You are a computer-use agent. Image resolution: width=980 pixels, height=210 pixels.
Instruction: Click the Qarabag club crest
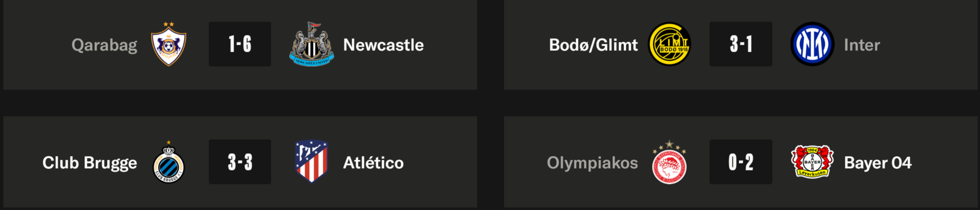click(169, 45)
